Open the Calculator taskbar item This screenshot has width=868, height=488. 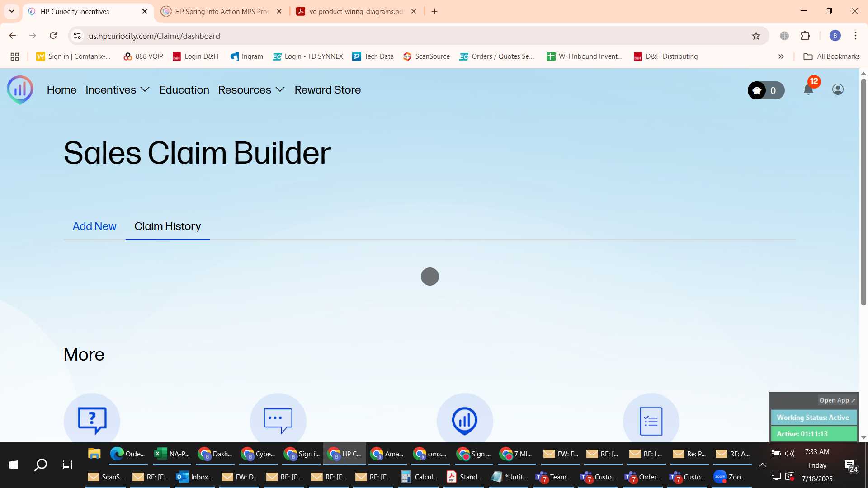419,477
